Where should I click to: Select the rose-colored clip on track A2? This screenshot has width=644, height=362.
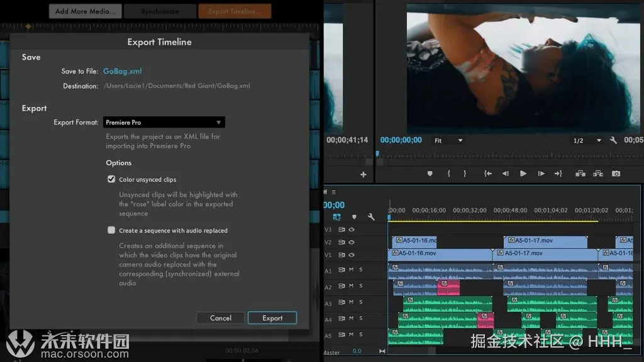[x=448, y=288]
